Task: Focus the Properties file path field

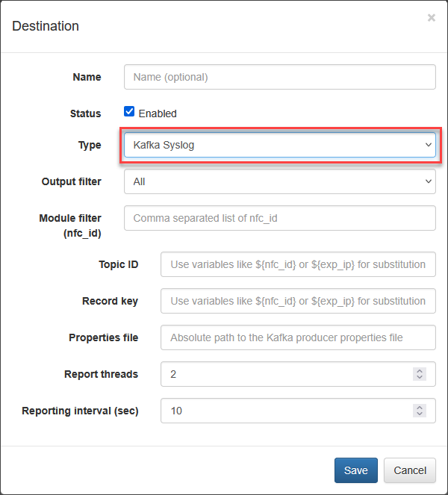Action: (x=298, y=337)
